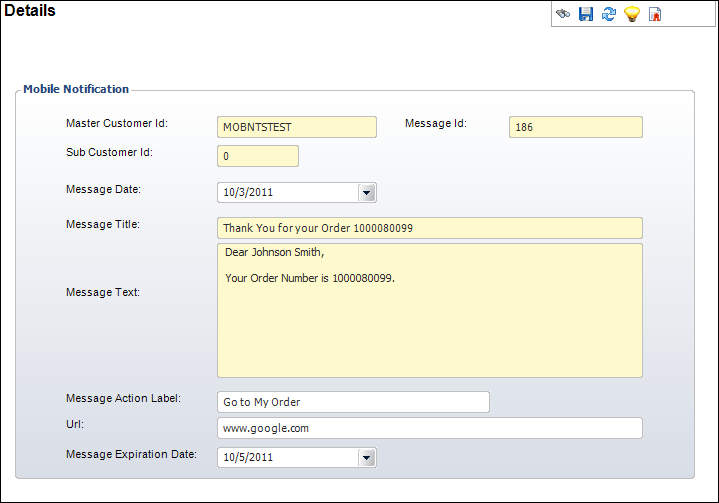Click inside the Expiration Date 10/5/2011 field

coord(285,458)
